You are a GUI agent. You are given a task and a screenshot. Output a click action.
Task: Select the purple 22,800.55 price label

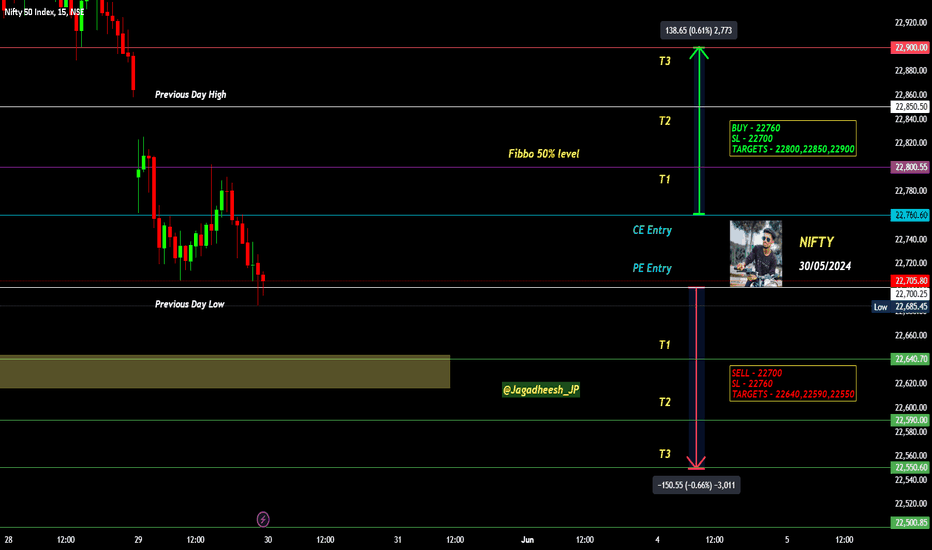point(909,167)
